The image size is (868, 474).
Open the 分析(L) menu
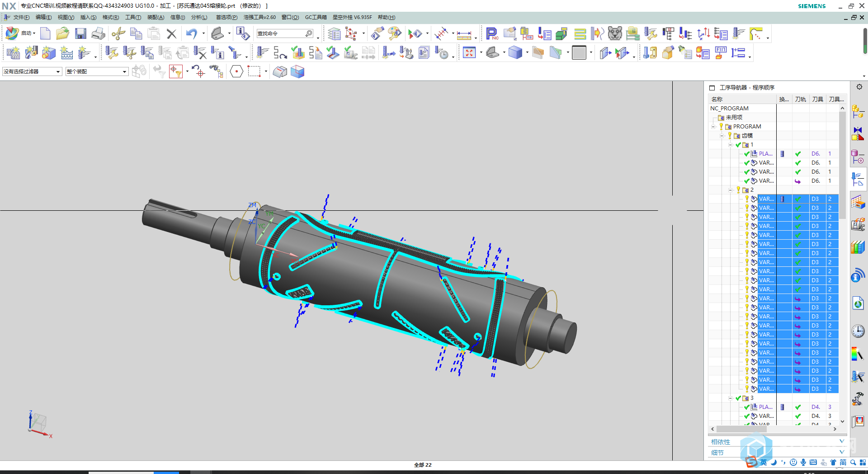199,17
